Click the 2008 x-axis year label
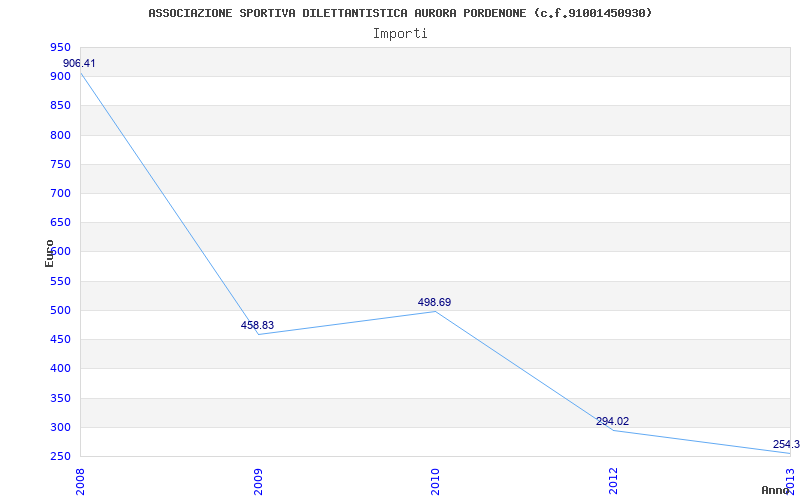This screenshot has height=500, width=800. tap(81, 482)
